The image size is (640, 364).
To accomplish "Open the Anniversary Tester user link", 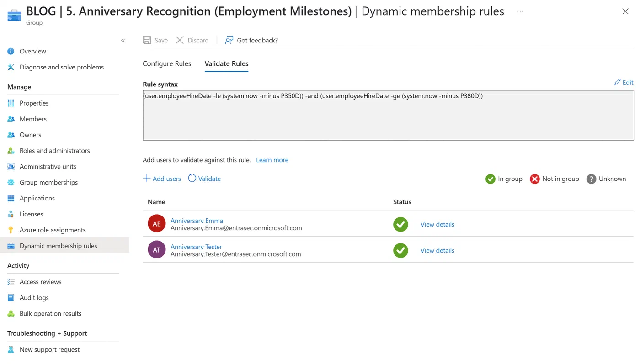I will click(196, 247).
